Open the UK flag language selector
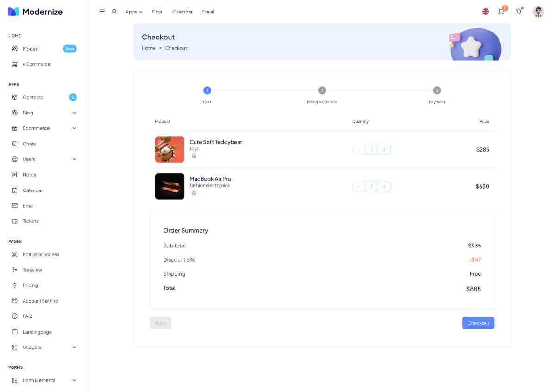 pos(485,12)
